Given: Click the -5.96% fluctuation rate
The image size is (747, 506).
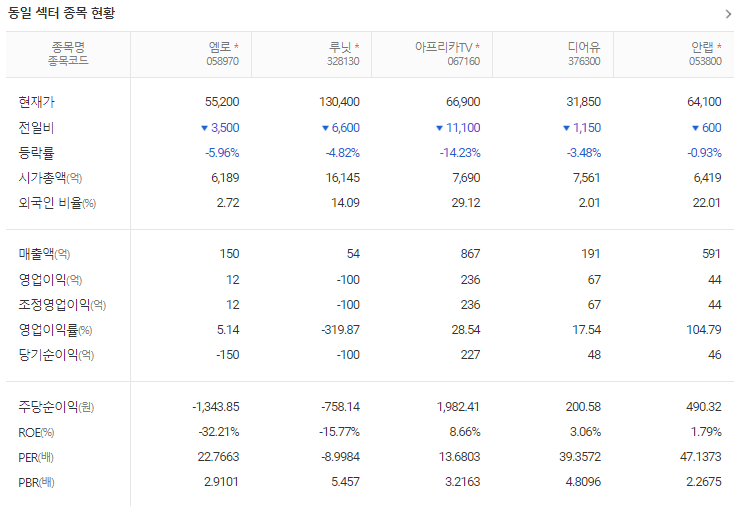Looking at the screenshot, I should 222,153.
